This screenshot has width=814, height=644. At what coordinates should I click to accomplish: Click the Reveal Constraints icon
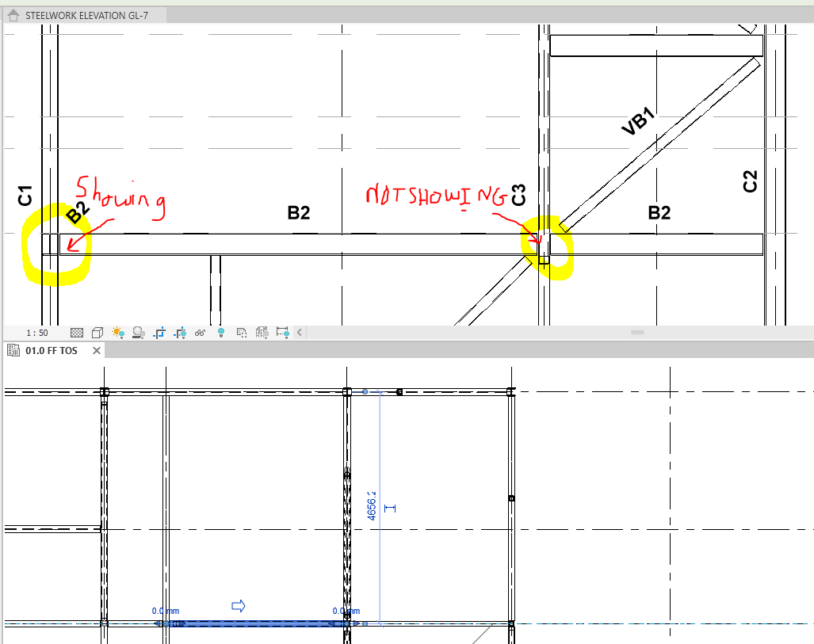[282, 332]
